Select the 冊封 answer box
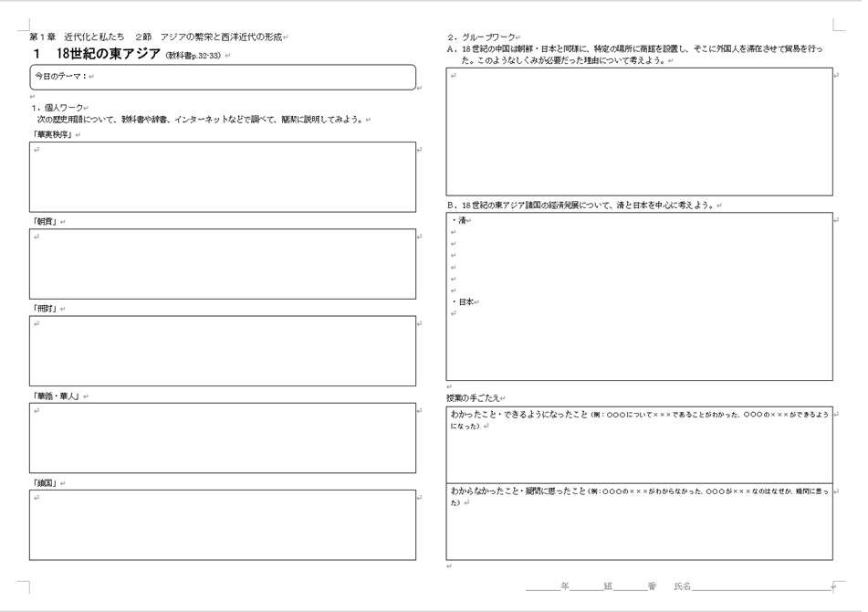The width and height of the screenshot is (868, 612). click(x=223, y=351)
